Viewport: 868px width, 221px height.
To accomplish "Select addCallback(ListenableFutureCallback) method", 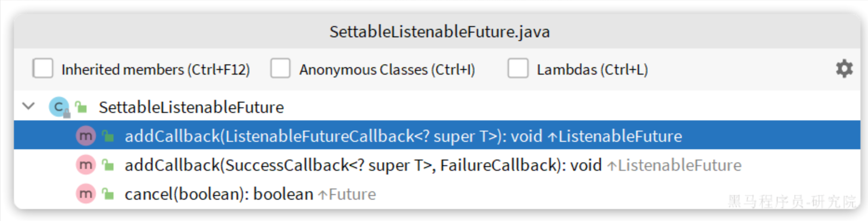I will point(403,136).
